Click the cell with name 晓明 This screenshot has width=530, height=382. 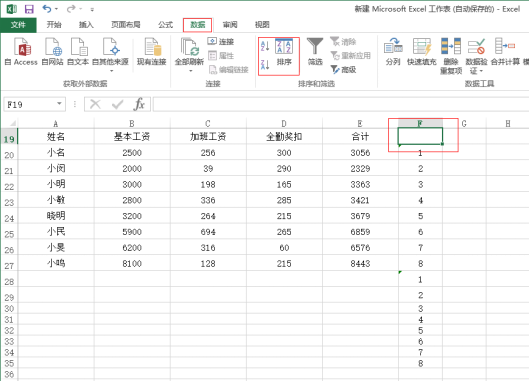(x=56, y=216)
